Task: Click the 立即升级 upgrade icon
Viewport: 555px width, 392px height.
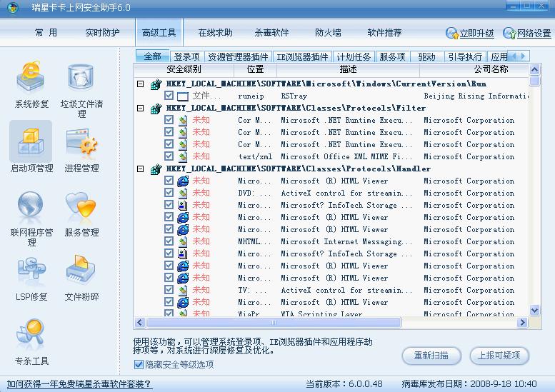Action: [x=451, y=33]
